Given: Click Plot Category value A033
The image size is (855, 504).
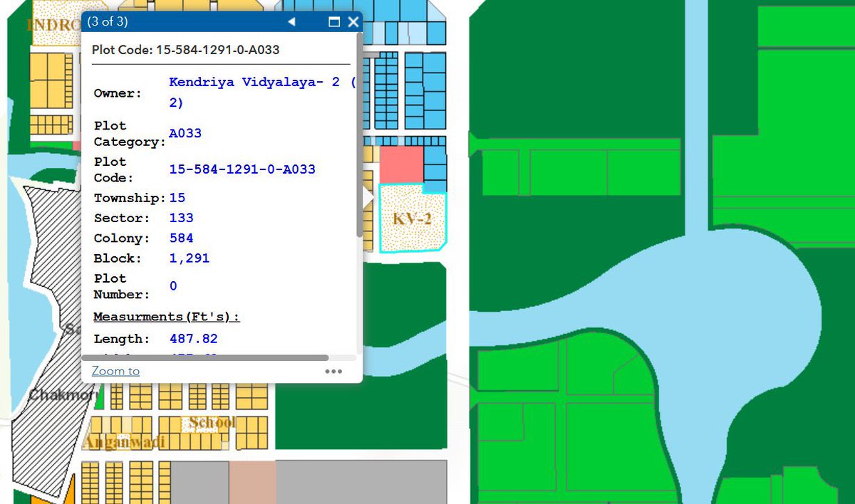Looking at the screenshot, I should (x=185, y=133).
